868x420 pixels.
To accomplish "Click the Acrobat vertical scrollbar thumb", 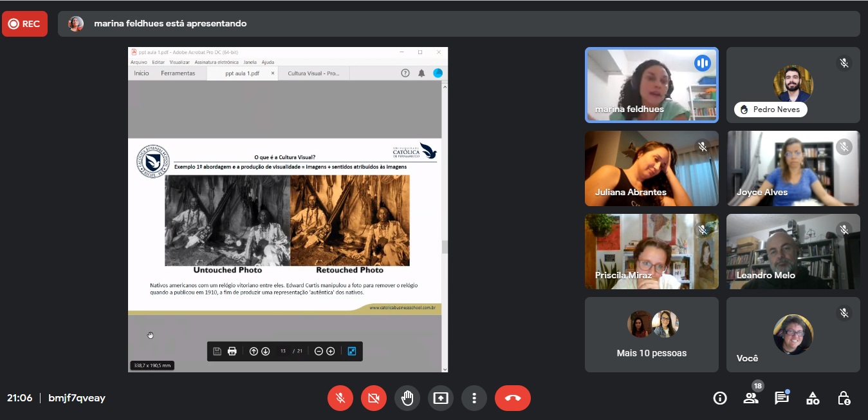I will pos(445,247).
